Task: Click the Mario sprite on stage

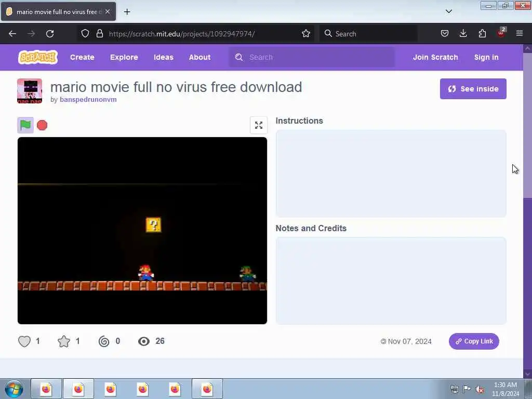Action: coord(146,273)
